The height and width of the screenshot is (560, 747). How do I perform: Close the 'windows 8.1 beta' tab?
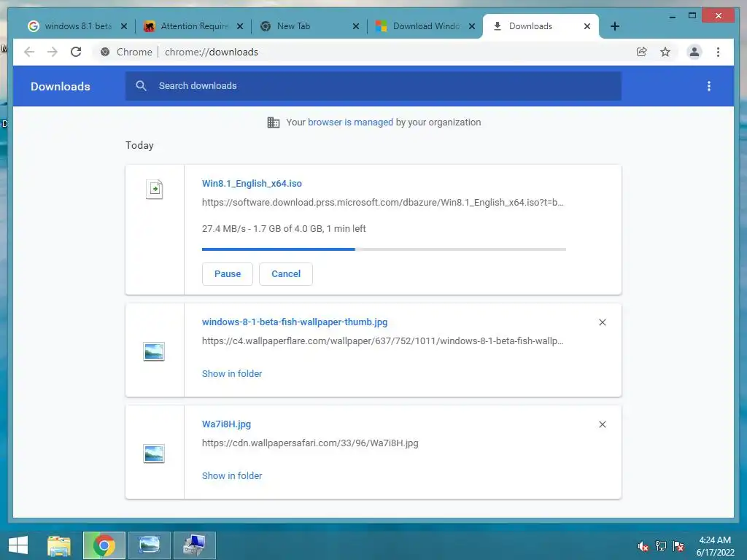(x=124, y=26)
